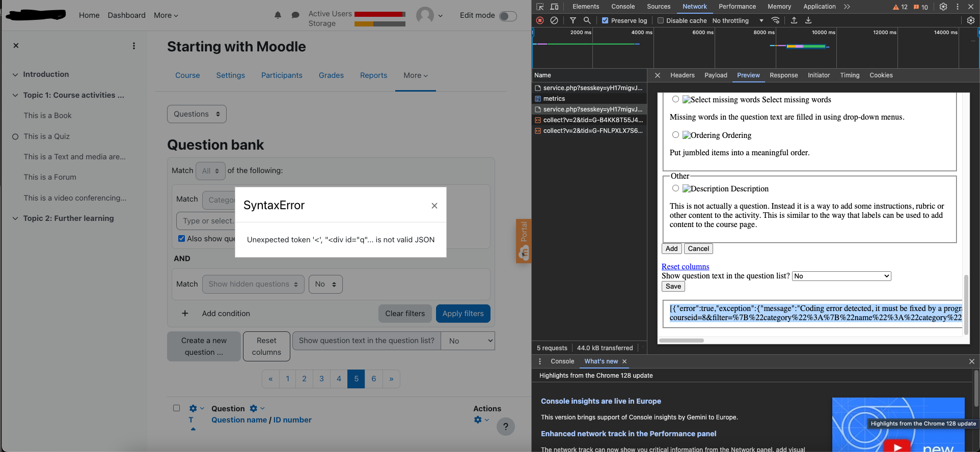
Task: Open the network panel settings gear
Action: pyautogui.click(x=971, y=20)
